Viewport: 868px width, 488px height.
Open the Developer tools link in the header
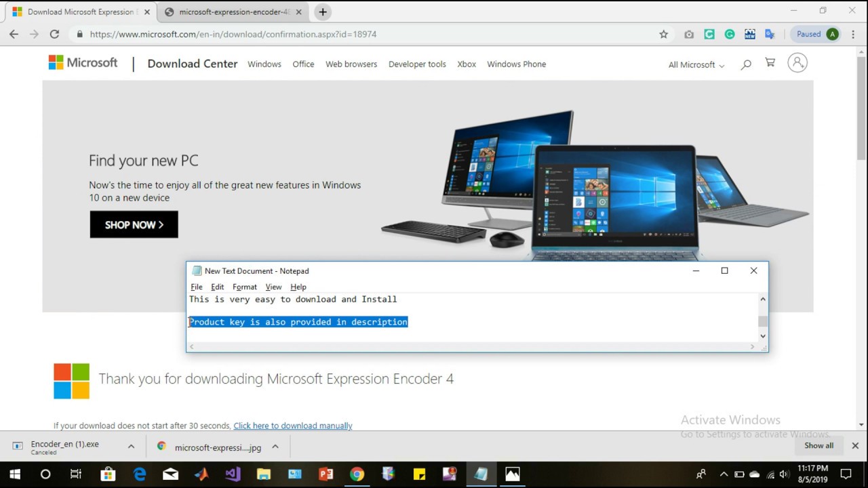tap(417, 64)
